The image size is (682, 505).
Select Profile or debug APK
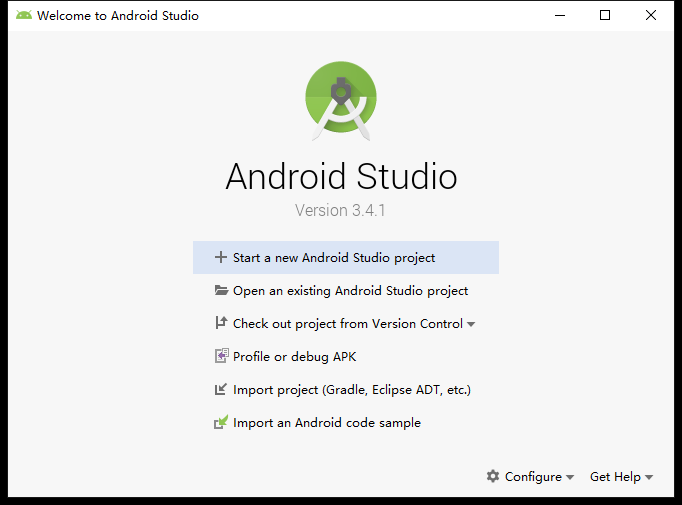tap(294, 356)
